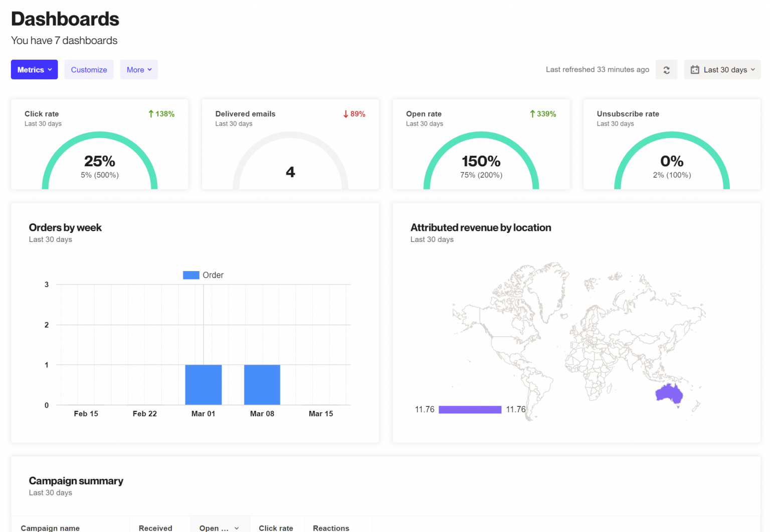Select the Reactions column header

[x=331, y=527]
